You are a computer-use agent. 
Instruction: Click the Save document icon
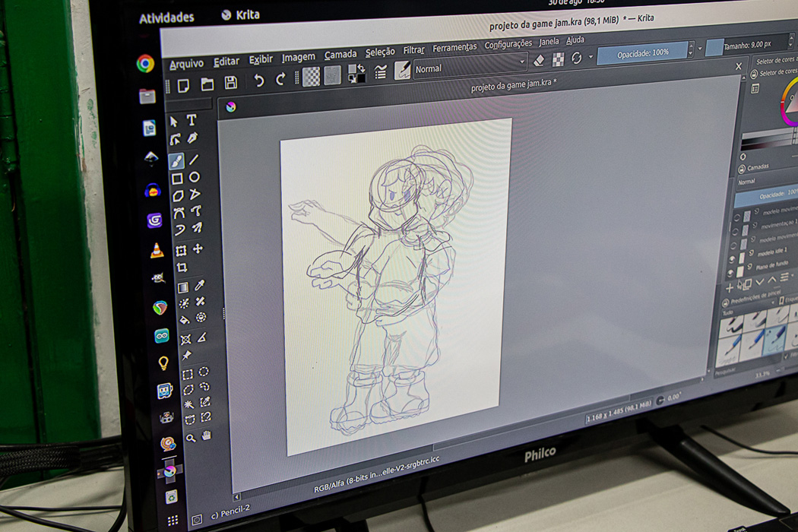coord(231,83)
